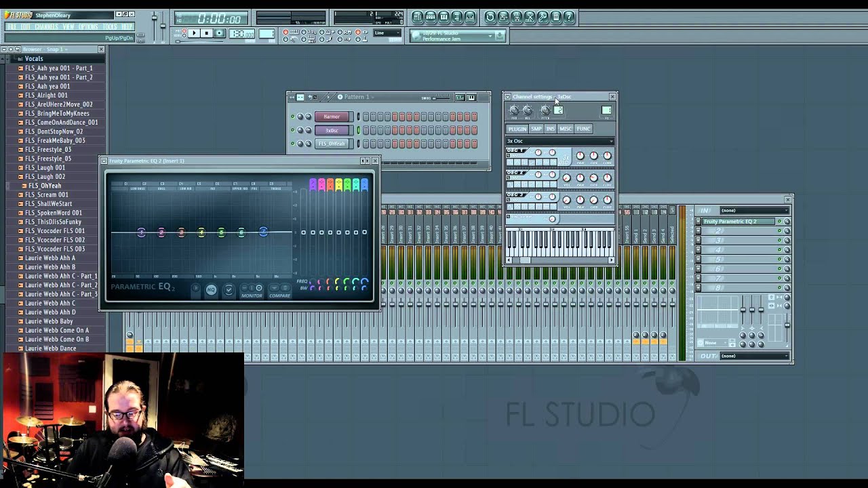Click the channel pan knob in Channel settings

514,110
